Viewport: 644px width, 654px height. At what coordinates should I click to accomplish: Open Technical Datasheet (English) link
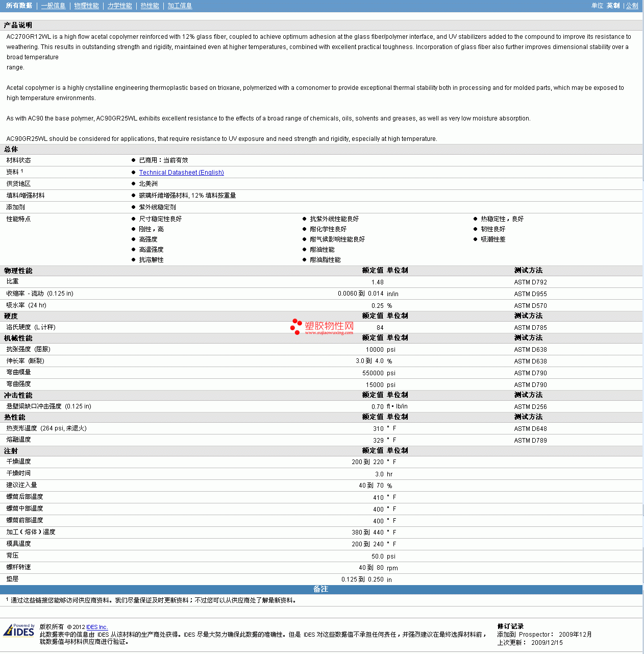[x=182, y=173]
